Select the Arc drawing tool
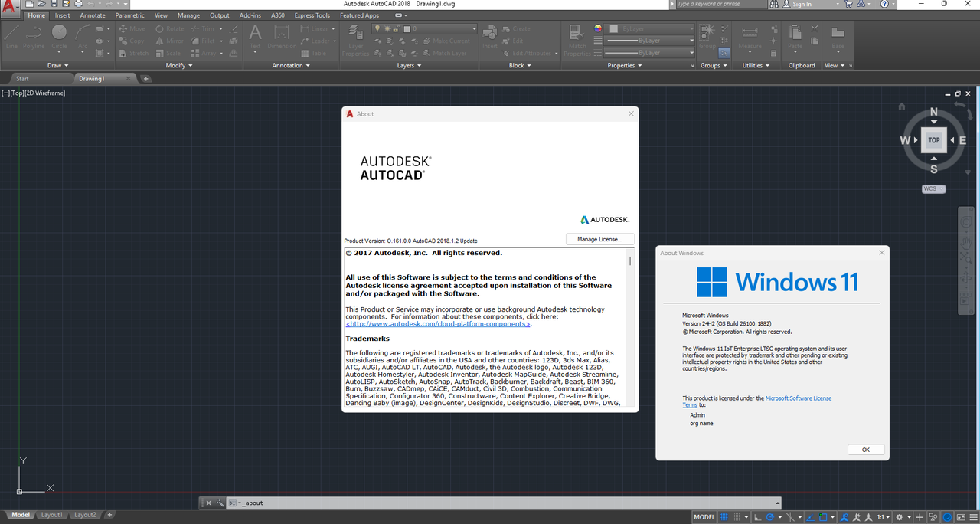The width and height of the screenshot is (980, 524). pyautogui.click(x=83, y=37)
